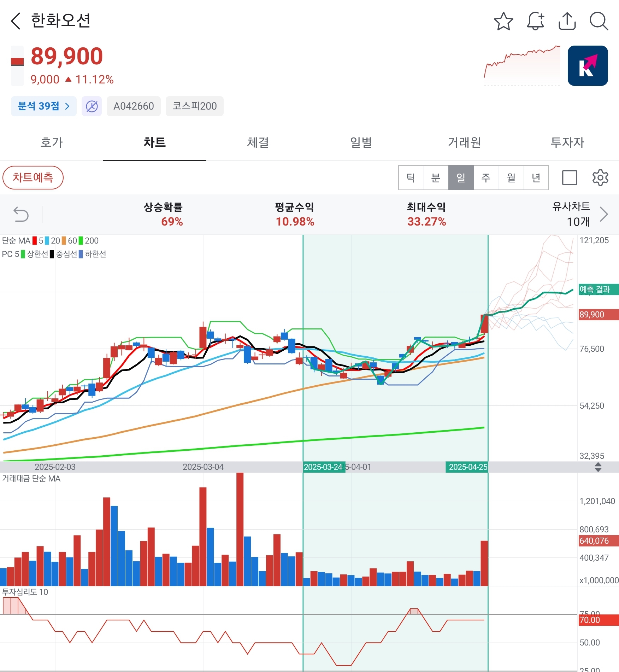This screenshot has width=619, height=672.
Task: Tap the 2025-03-04 date axis label
Action: pos(203,467)
